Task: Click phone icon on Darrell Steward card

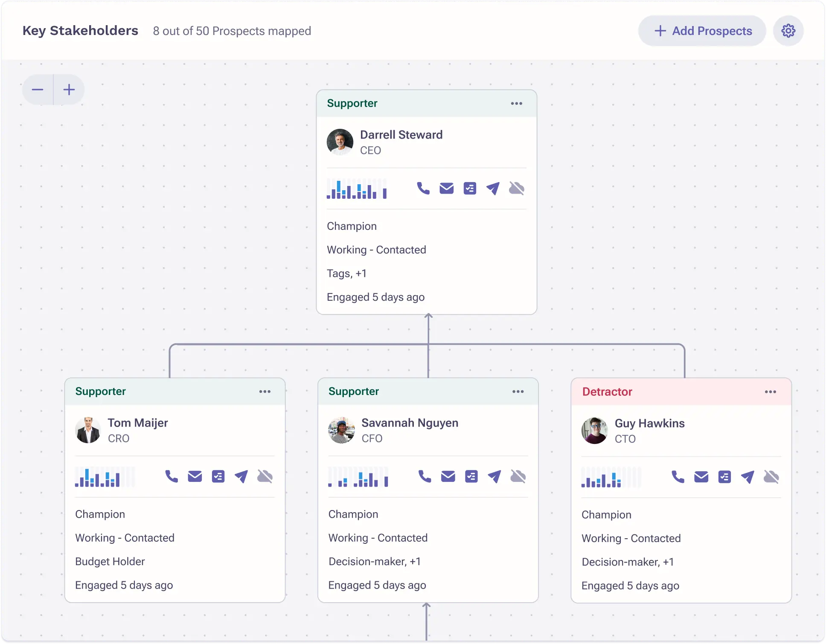Action: [423, 188]
